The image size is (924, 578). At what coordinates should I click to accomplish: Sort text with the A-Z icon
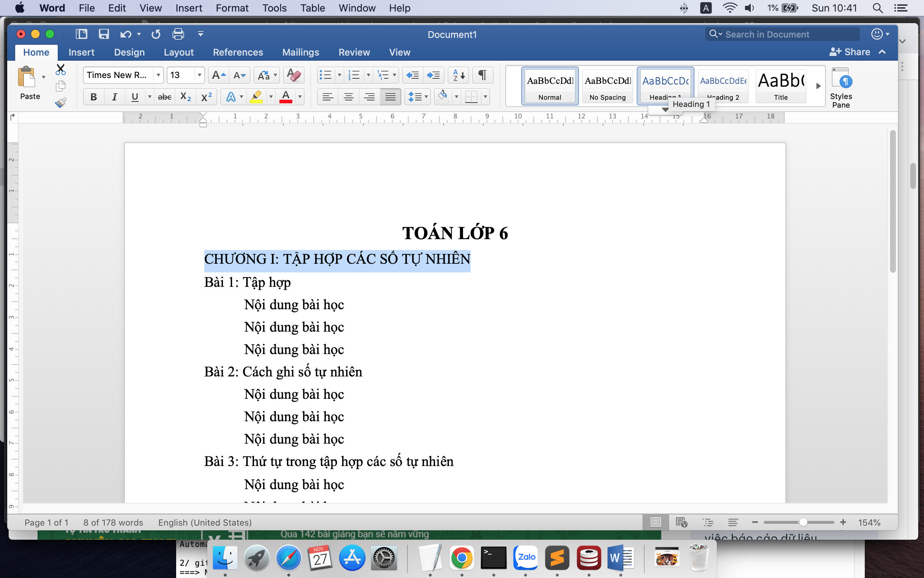coord(458,75)
